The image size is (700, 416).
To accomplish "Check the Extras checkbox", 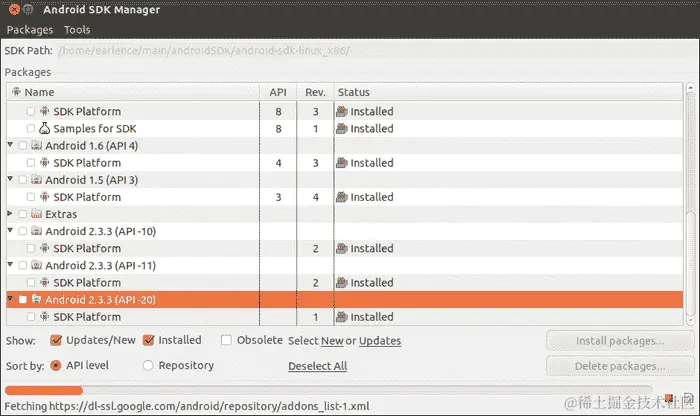I will tap(22, 214).
